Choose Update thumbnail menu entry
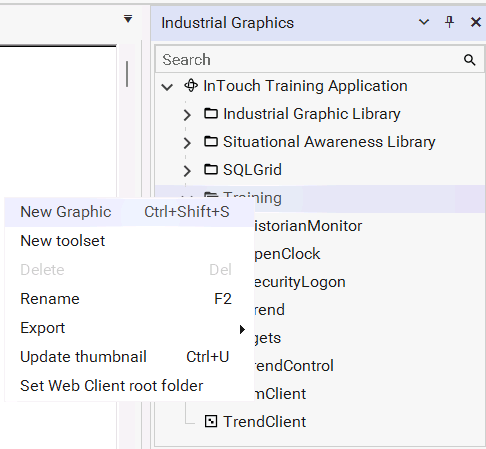Viewport: 486px width, 449px height. 129,357
